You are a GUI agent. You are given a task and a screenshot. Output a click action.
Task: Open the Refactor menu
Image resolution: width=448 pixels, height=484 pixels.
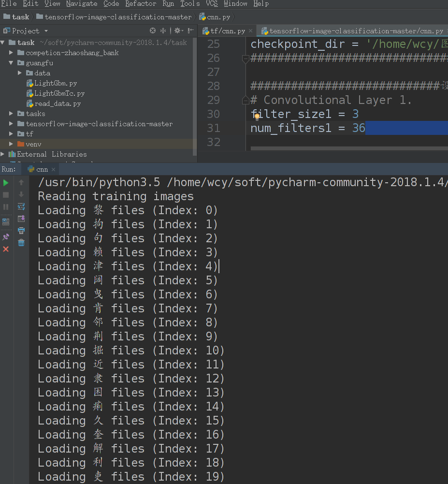(141, 4)
